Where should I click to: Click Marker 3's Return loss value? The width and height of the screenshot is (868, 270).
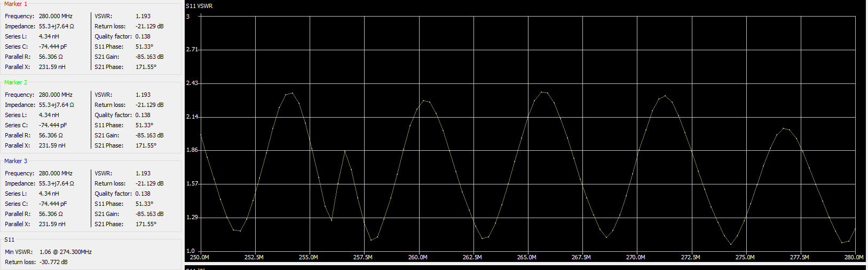pos(149,183)
